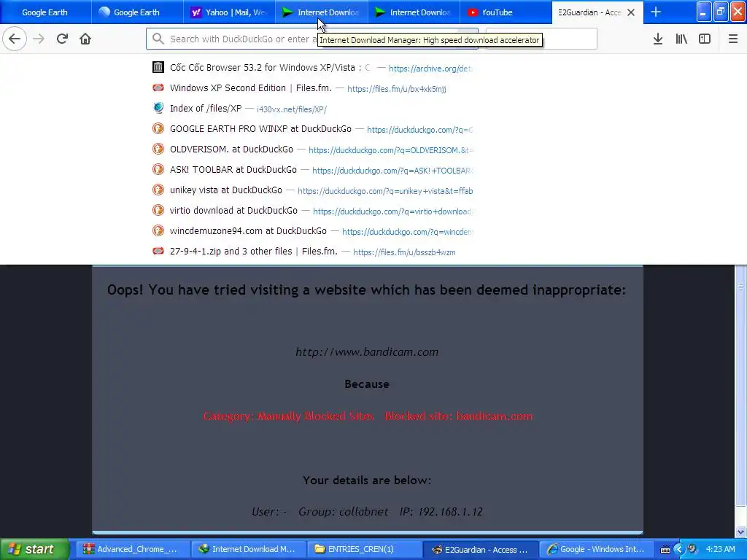
Task: Switch to the first Google Earth tab
Action: point(46,12)
